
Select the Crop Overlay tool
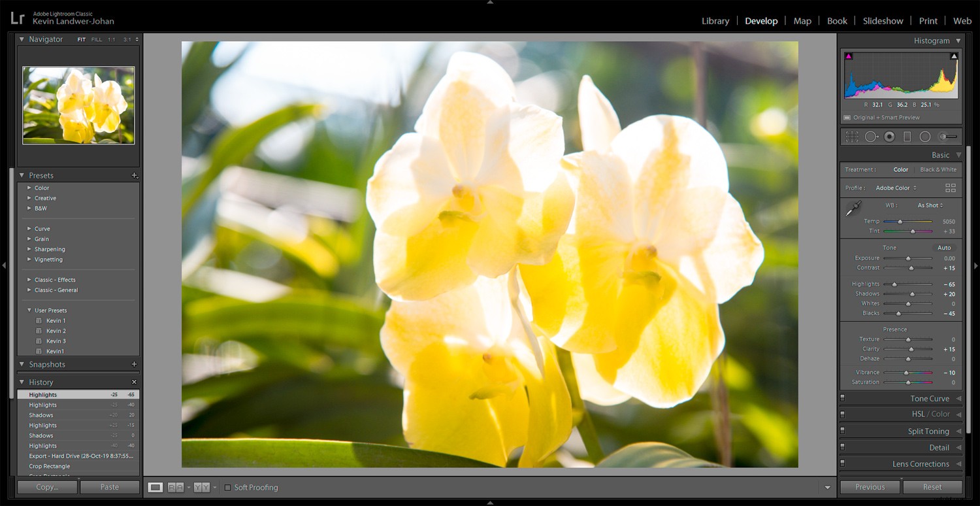tap(851, 136)
